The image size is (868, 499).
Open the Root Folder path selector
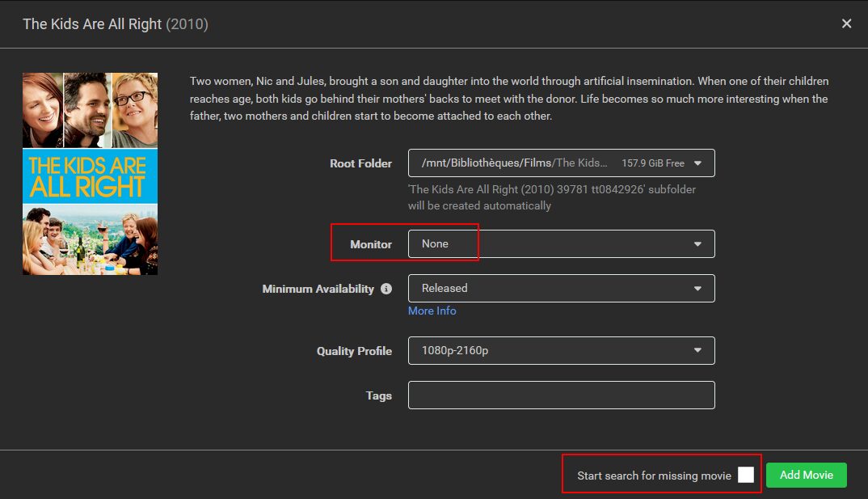pos(558,163)
